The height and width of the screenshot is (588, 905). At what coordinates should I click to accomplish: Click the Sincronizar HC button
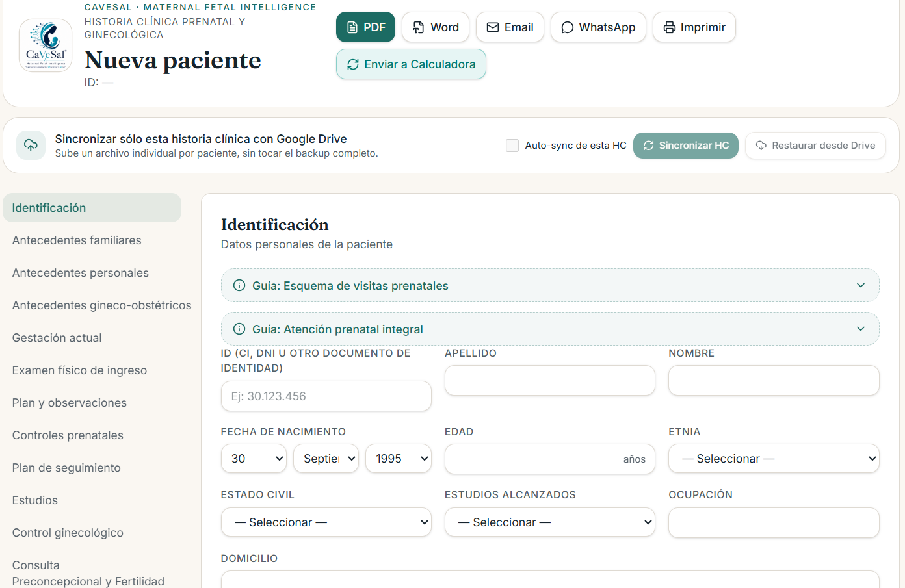tap(686, 146)
